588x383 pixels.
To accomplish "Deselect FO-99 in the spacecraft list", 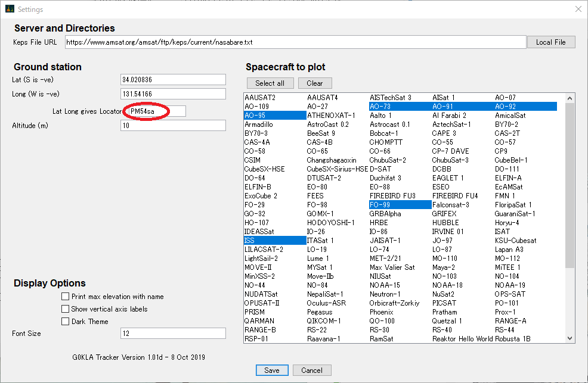I will click(400, 205).
